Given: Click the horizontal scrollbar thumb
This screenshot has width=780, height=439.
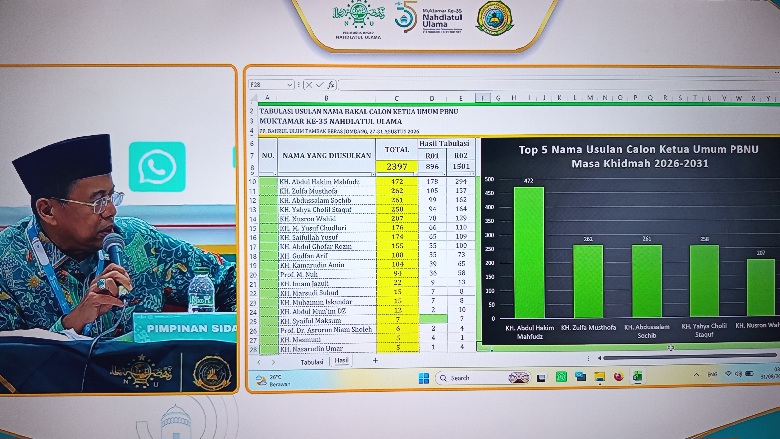Looking at the screenshot, I should tap(689, 357).
